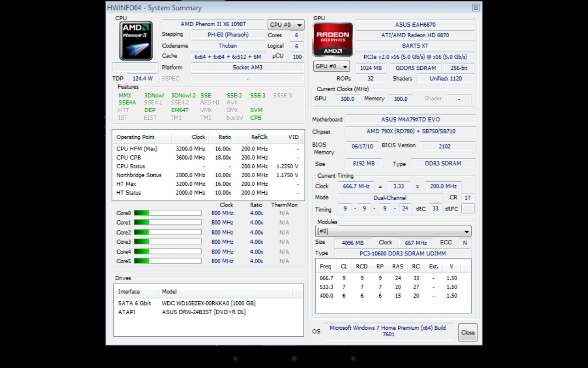Click the Core3 usage bar

click(x=168, y=241)
